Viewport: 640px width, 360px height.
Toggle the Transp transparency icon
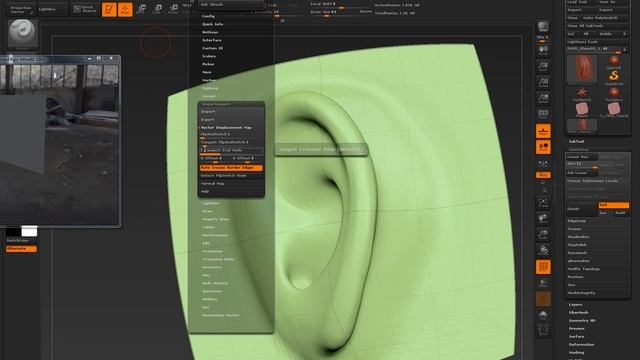(543, 283)
